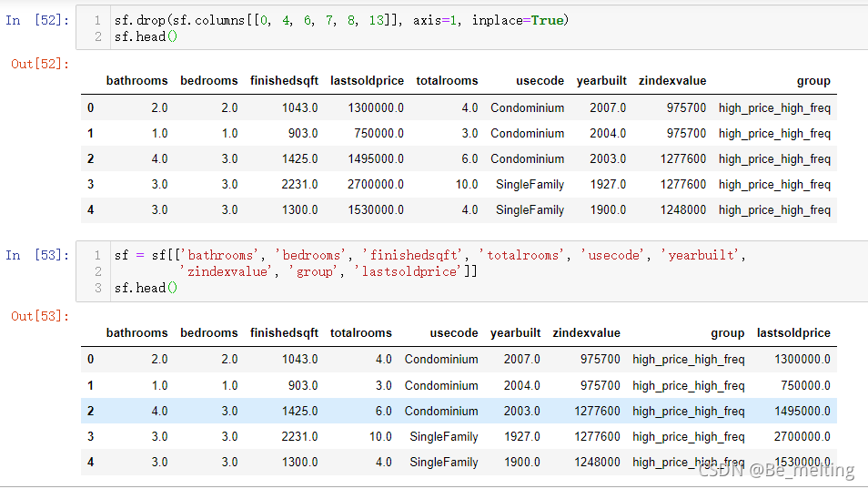Click 10.0 totalrooms value in Out[53]
This screenshot has height=489, width=868.
click(x=381, y=437)
